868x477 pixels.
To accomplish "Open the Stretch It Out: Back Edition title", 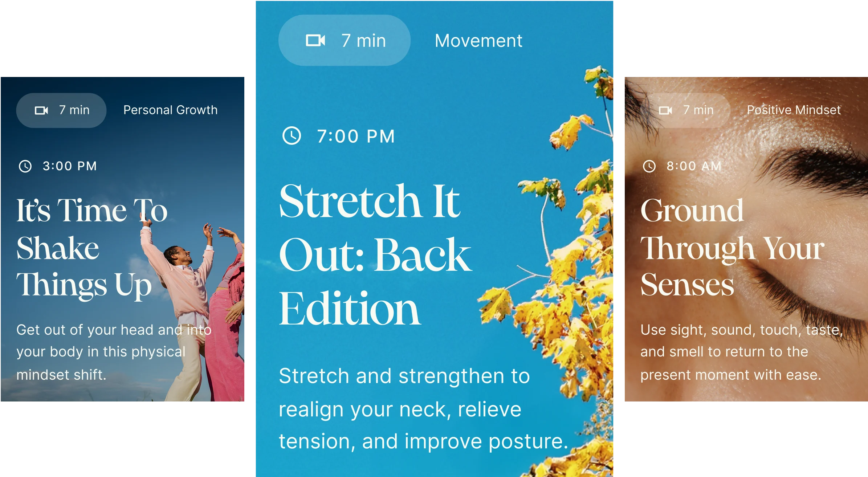I will [x=375, y=254].
